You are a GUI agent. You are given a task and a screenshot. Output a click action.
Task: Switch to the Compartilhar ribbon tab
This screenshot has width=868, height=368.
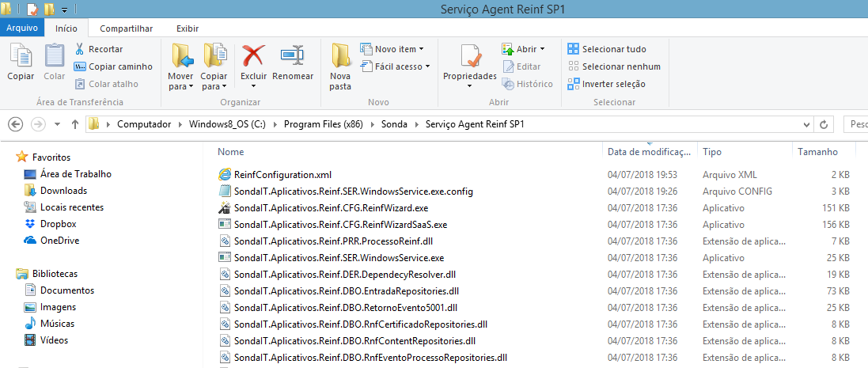click(126, 28)
